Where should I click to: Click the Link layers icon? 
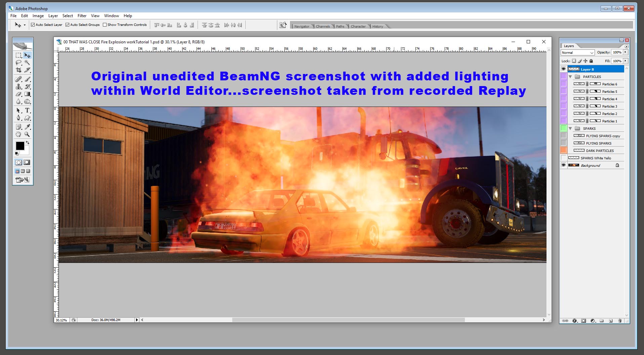coord(565,321)
